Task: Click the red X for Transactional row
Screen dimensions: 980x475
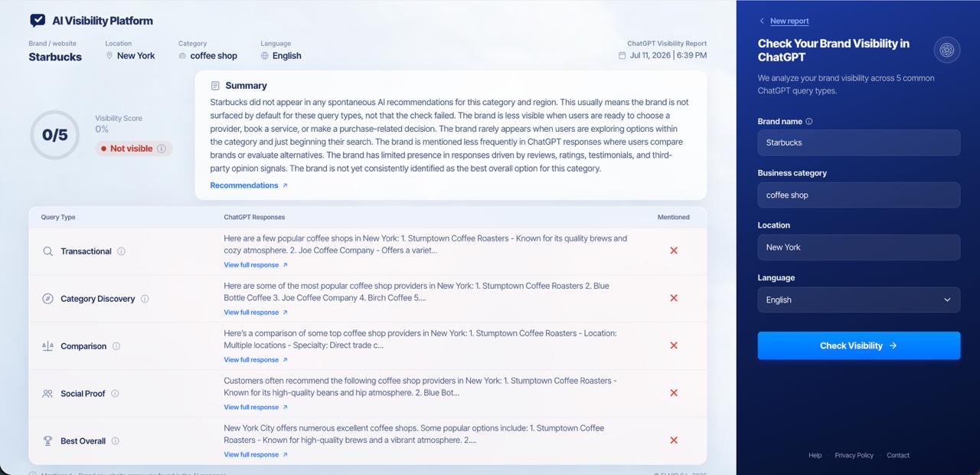Action: coord(674,251)
